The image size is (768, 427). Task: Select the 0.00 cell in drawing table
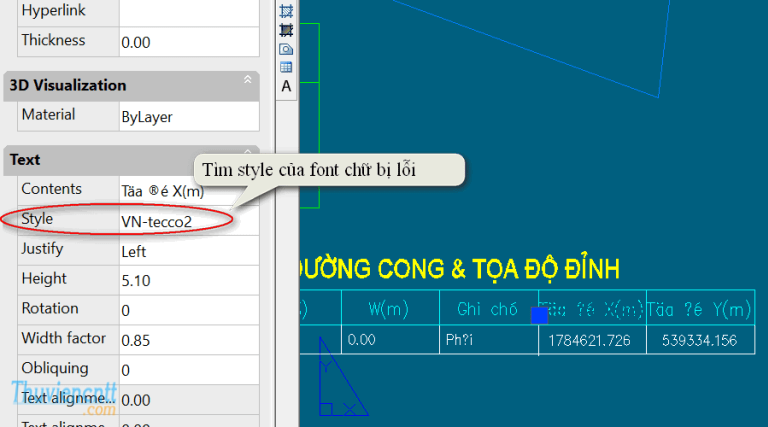click(361, 339)
